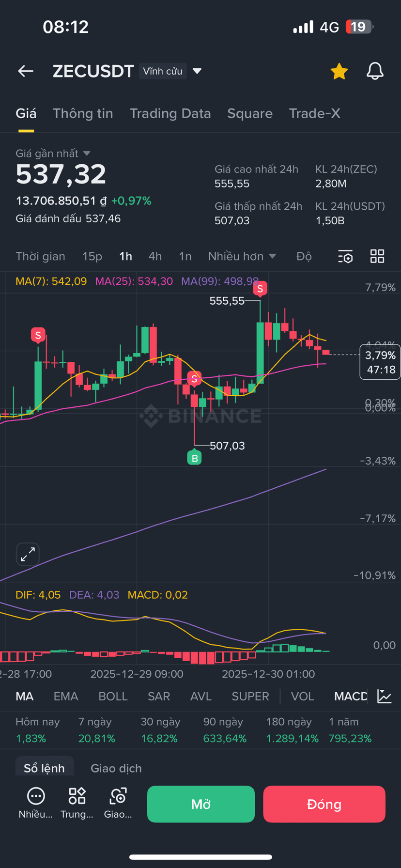Tap the MA(25) 534,30 indicator label

tap(134, 281)
